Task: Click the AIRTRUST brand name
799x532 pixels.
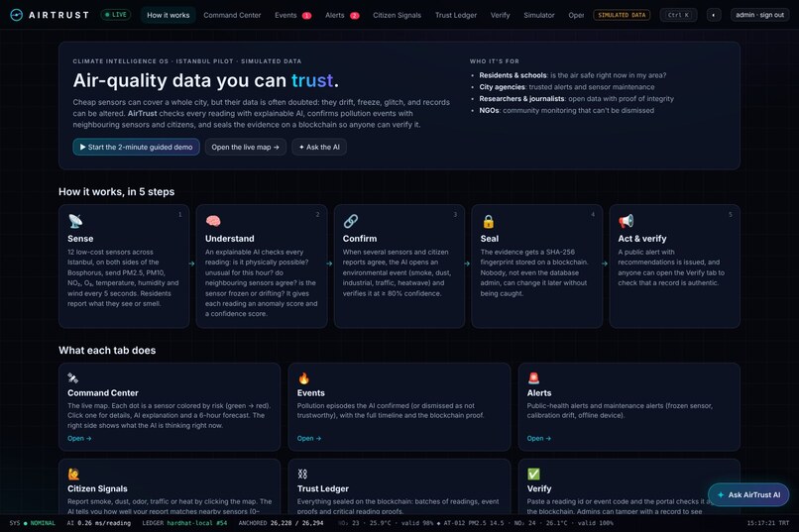Action: coord(58,15)
